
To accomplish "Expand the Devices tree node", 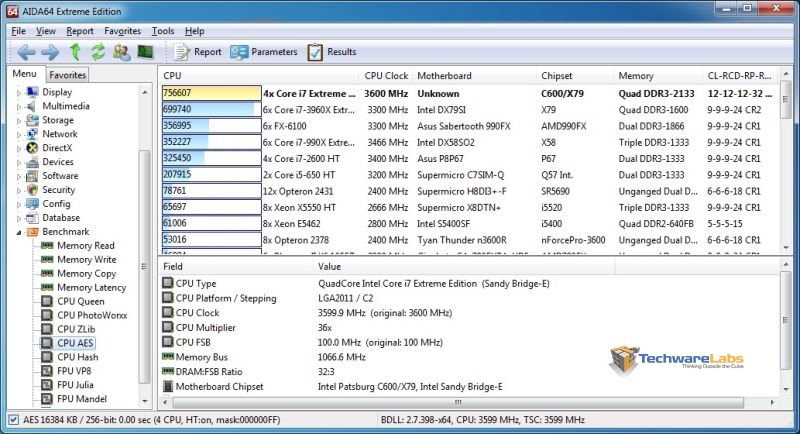I will [19, 163].
